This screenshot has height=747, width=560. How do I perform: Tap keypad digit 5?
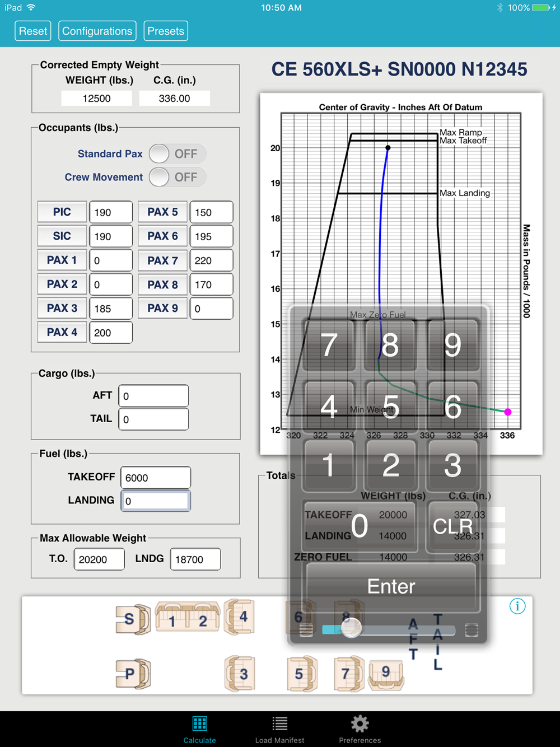(x=391, y=407)
